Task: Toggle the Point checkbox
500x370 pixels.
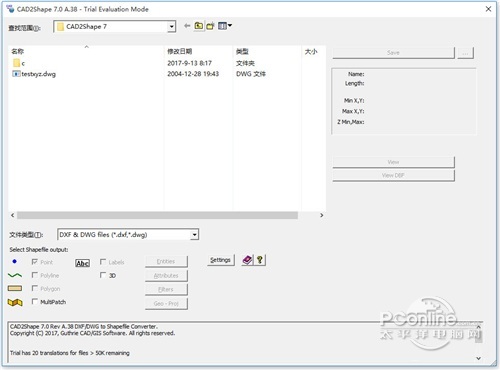Action: click(x=34, y=262)
